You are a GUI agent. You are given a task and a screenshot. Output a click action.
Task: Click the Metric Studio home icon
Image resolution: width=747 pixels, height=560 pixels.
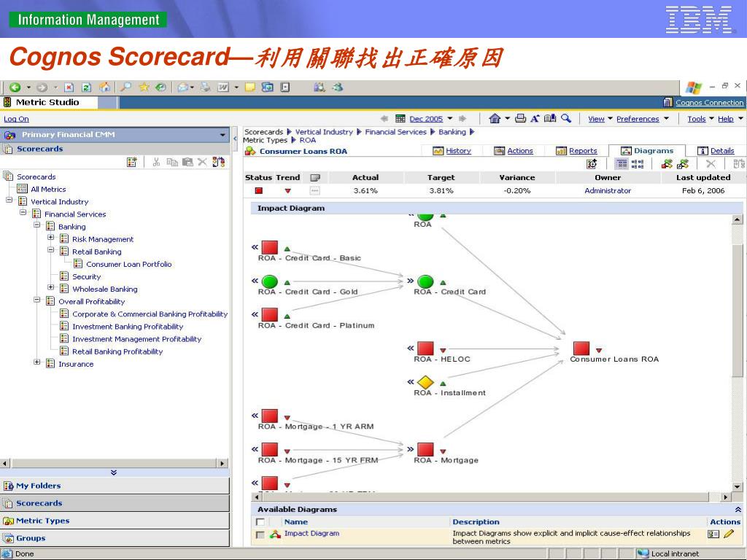tap(495, 118)
